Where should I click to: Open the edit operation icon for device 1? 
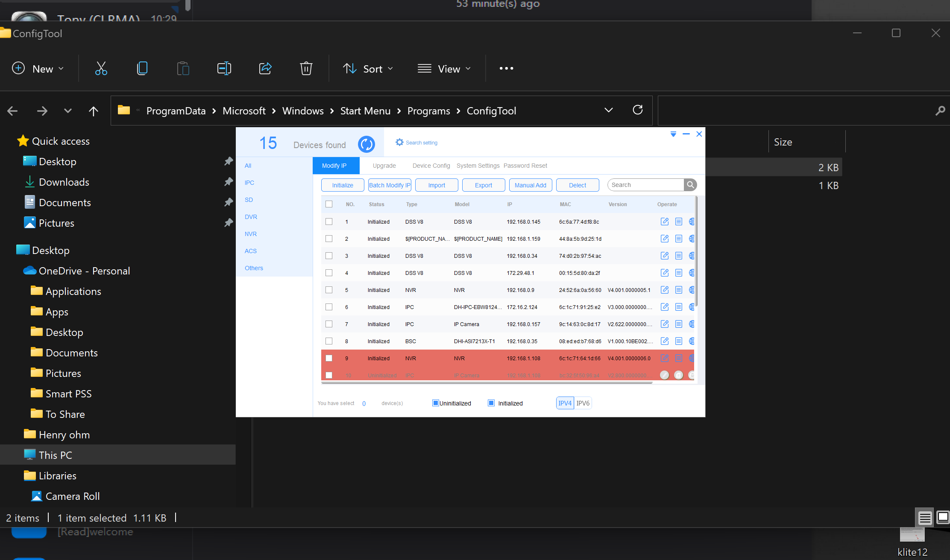pos(665,222)
